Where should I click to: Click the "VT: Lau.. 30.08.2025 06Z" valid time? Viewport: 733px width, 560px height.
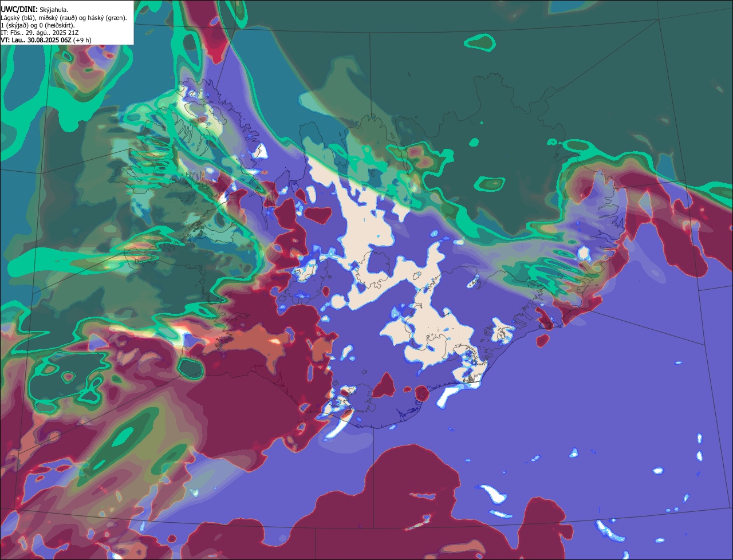point(36,40)
